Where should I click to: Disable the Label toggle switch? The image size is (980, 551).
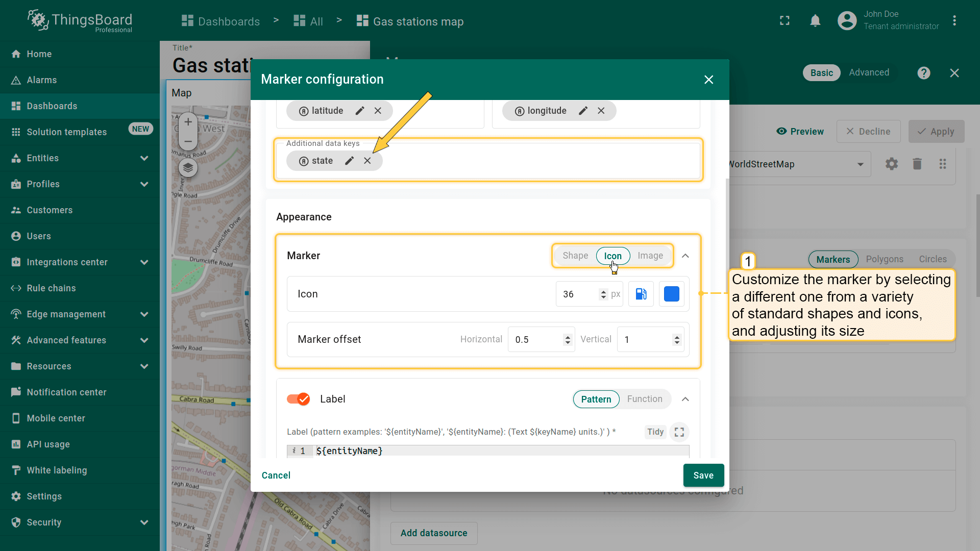(298, 399)
